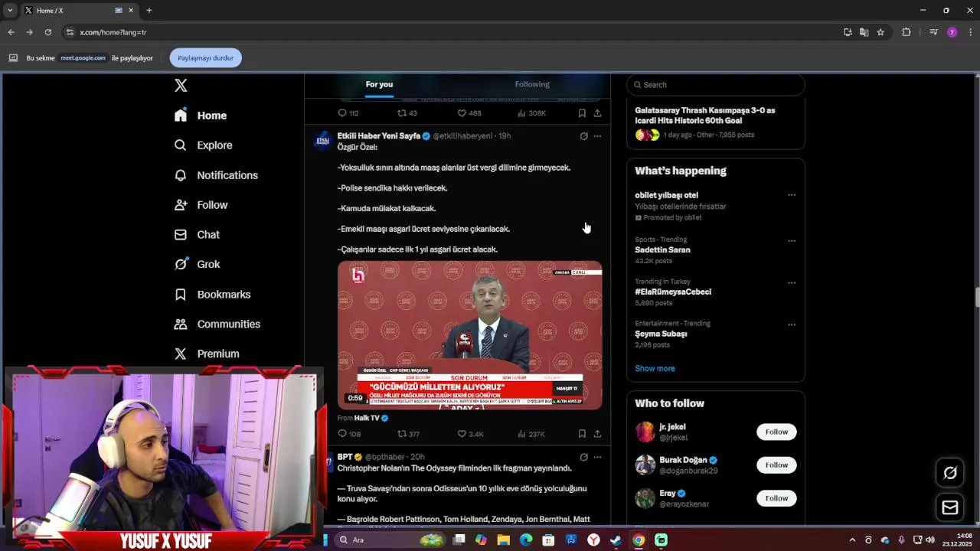
Task: Click the Search input field
Action: pos(716,85)
